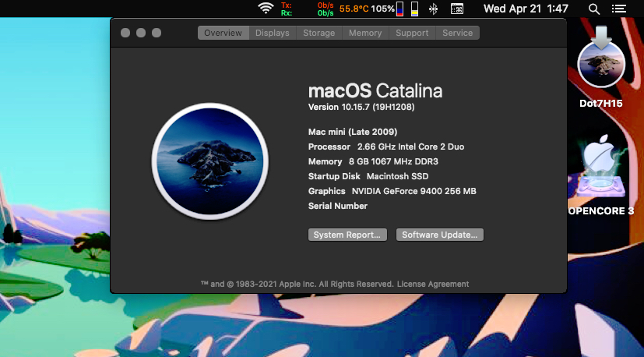
Task: Click the yellow and blue battery bar icon
Action: click(x=415, y=9)
